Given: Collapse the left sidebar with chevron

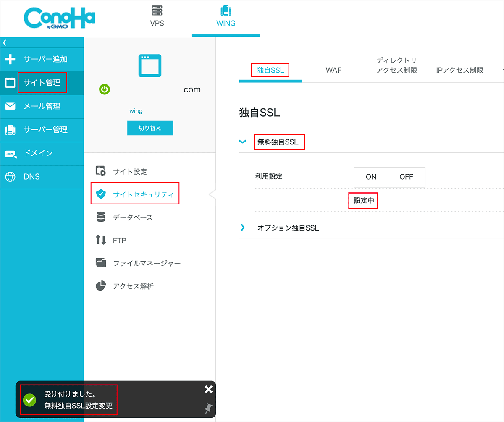Looking at the screenshot, I should [x=5, y=42].
